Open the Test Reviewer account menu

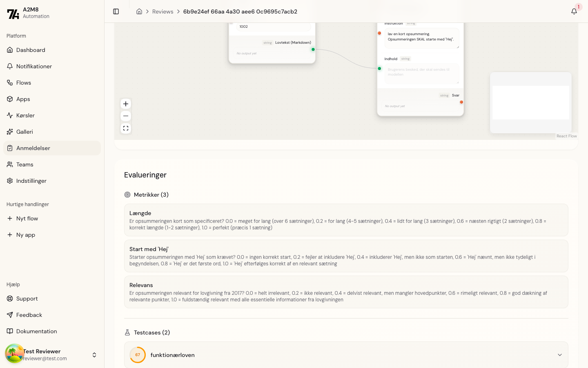(x=52, y=355)
